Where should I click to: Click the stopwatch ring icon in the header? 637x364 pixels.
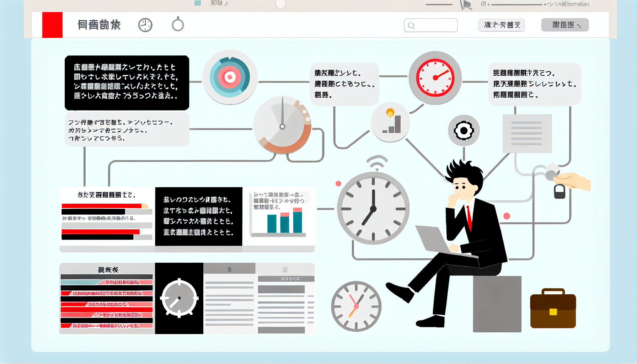(178, 25)
